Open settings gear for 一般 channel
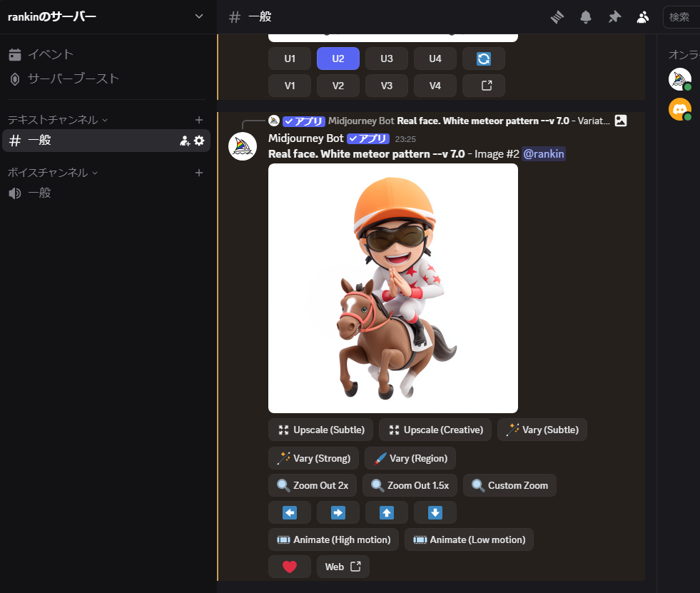This screenshot has height=593, width=700. (199, 141)
